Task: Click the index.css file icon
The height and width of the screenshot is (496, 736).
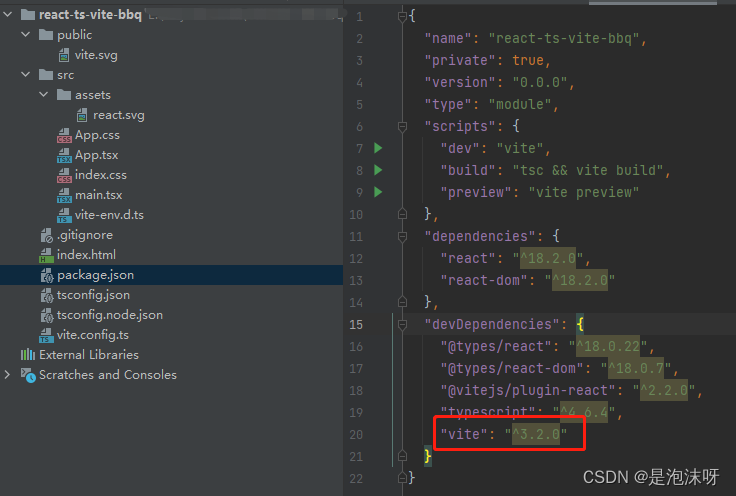Action: pyautogui.click(x=64, y=176)
